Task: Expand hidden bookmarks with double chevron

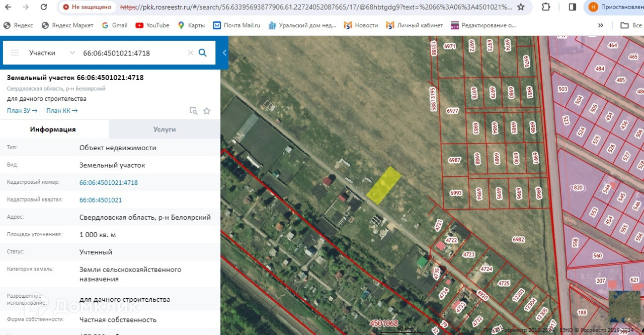Action: [600, 25]
